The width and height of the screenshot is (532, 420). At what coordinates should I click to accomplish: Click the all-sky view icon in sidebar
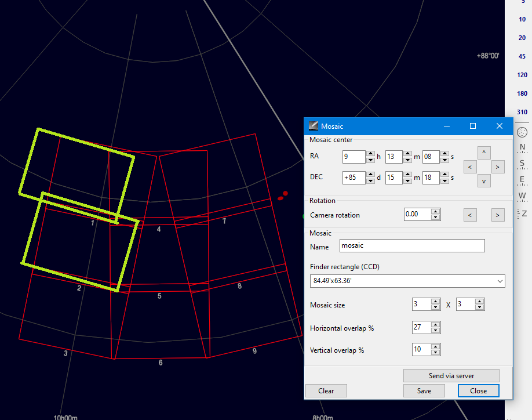522,132
